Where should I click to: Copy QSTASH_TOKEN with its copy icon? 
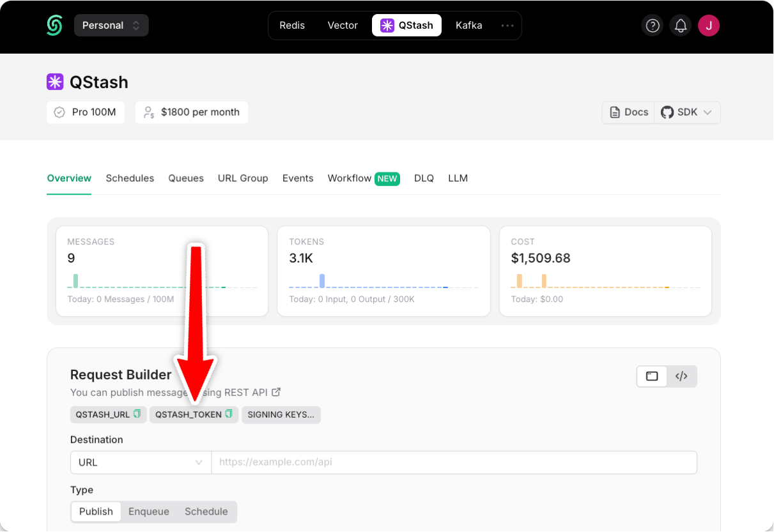[229, 414]
